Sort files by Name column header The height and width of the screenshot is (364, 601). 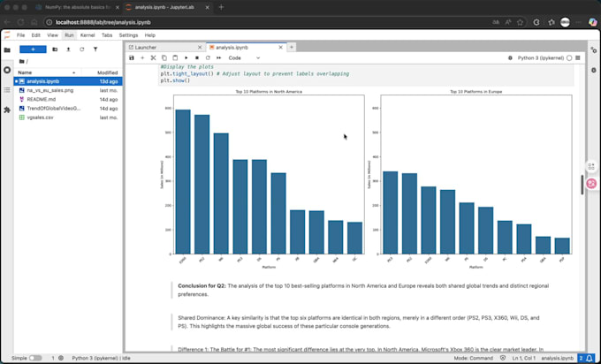[48, 72]
